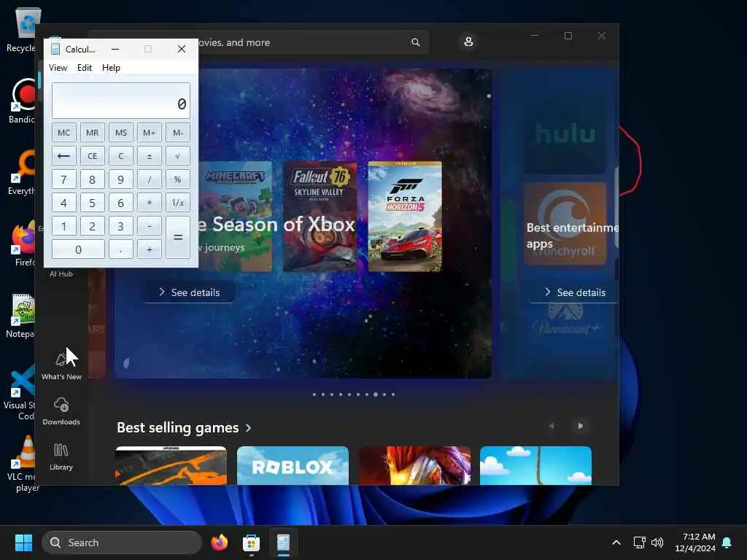The image size is (747, 560).
Task: Select the first carousel page dot
Action: 314,394
